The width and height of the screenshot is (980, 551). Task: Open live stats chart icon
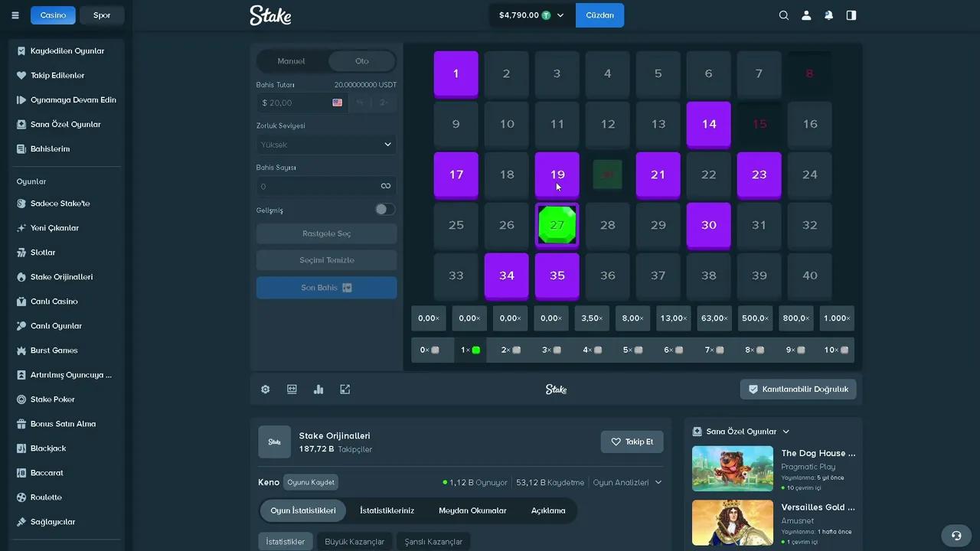click(318, 390)
